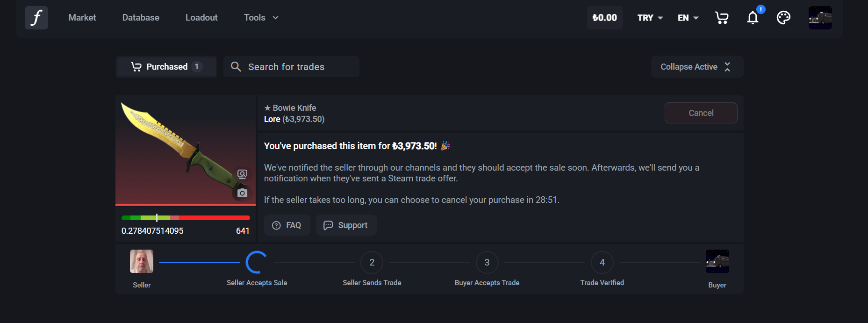
Task: Open the notifications bell
Action: 753,18
